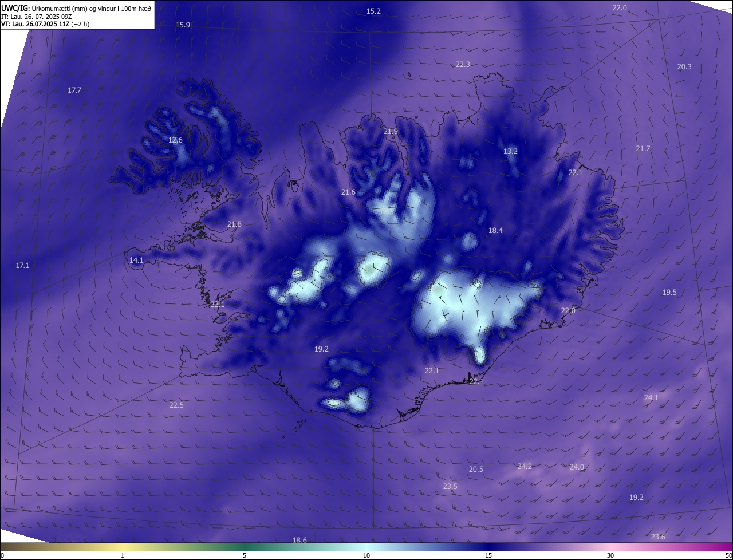Screen dimensions: 733x560
Task: Click the 20.3 value label
Action: (x=684, y=66)
